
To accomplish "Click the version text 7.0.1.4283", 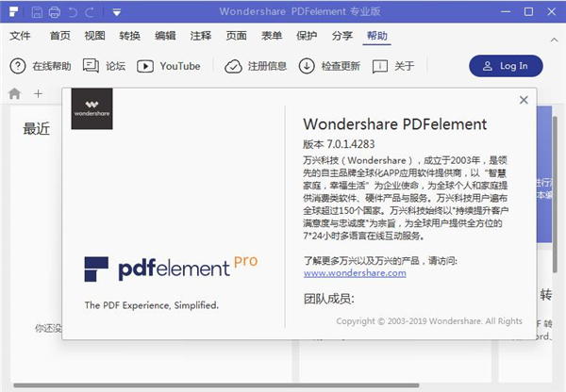I will (351, 144).
